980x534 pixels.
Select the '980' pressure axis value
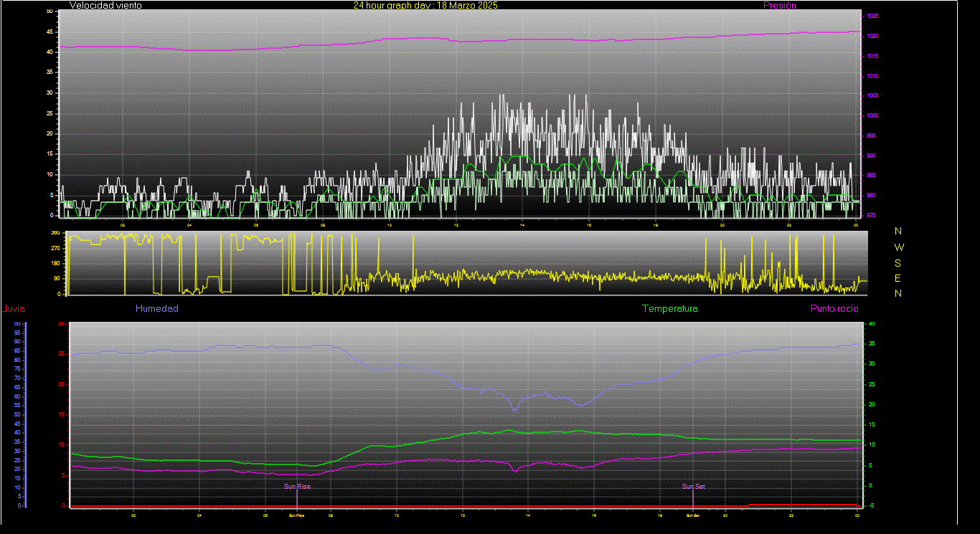[x=871, y=195]
